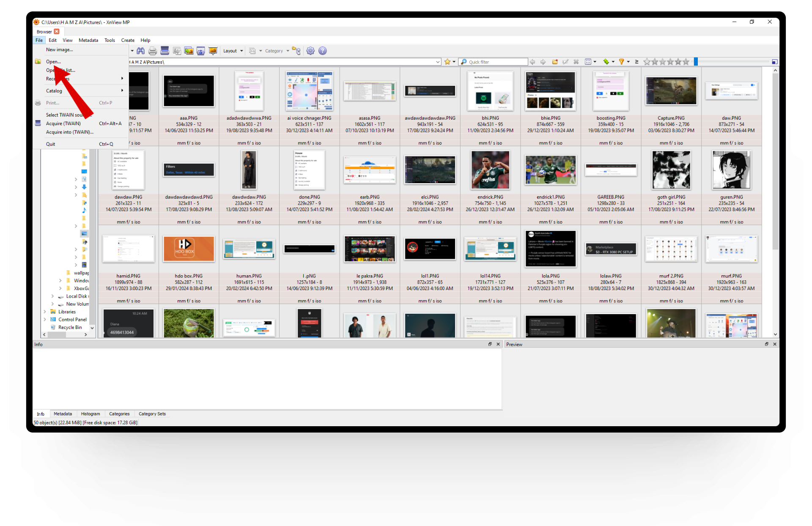Click the Batch convert toolbar icon

[x=189, y=51]
